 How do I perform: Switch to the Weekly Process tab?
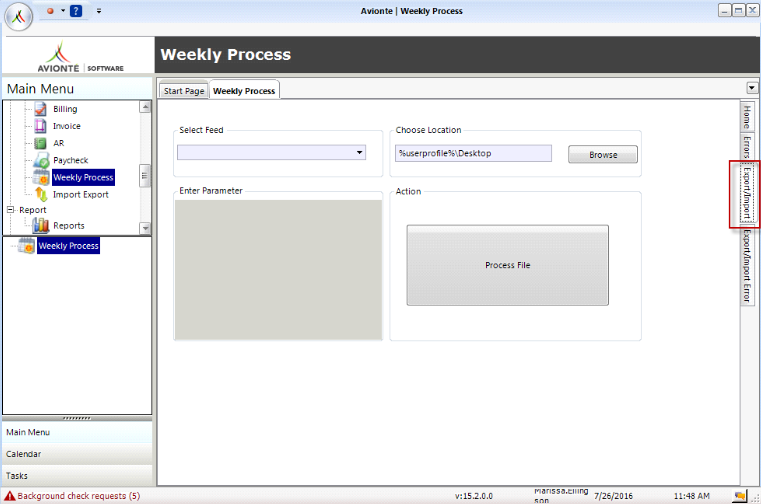[x=244, y=90]
